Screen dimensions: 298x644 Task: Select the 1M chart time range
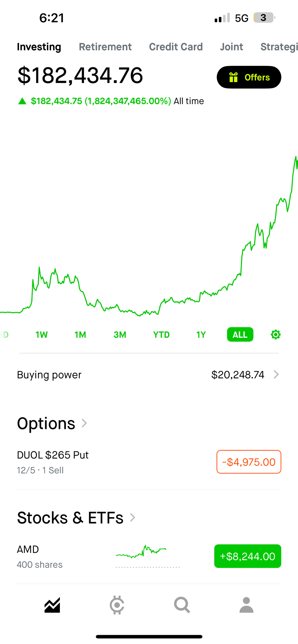pos(80,335)
